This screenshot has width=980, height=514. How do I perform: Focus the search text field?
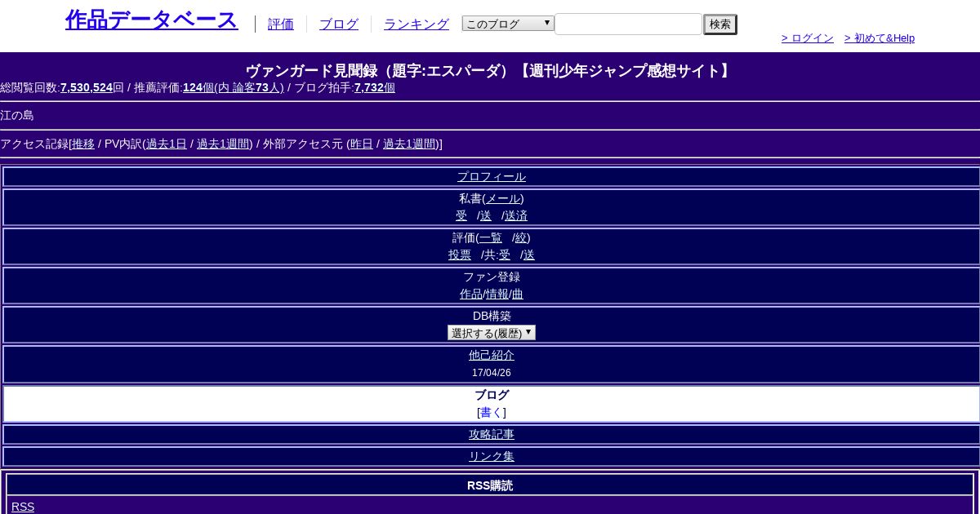[629, 24]
